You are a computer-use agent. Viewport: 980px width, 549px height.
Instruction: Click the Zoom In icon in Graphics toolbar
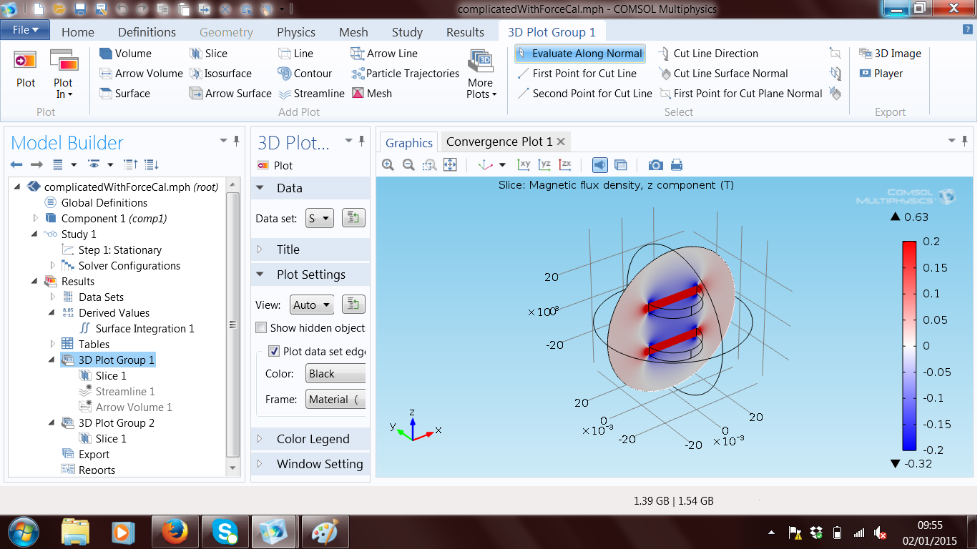click(x=388, y=165)
